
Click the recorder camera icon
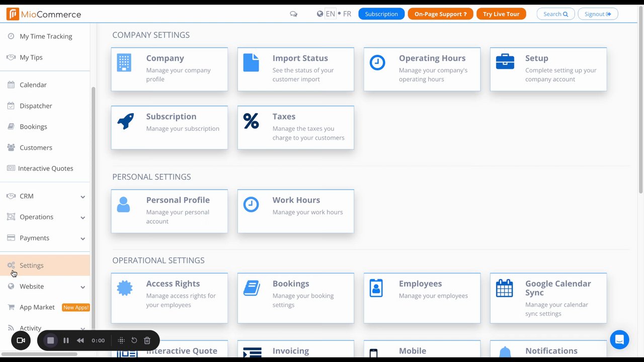(21, 340)
